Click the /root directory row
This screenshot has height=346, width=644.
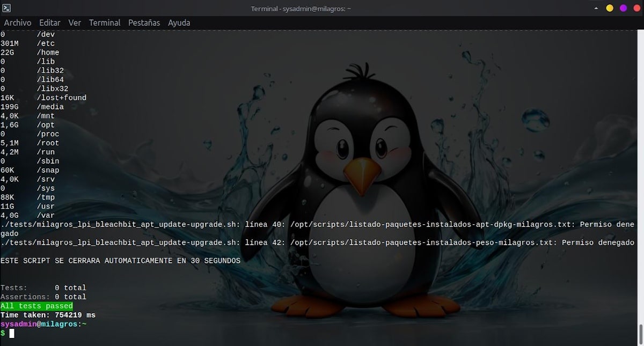[30, 143]
